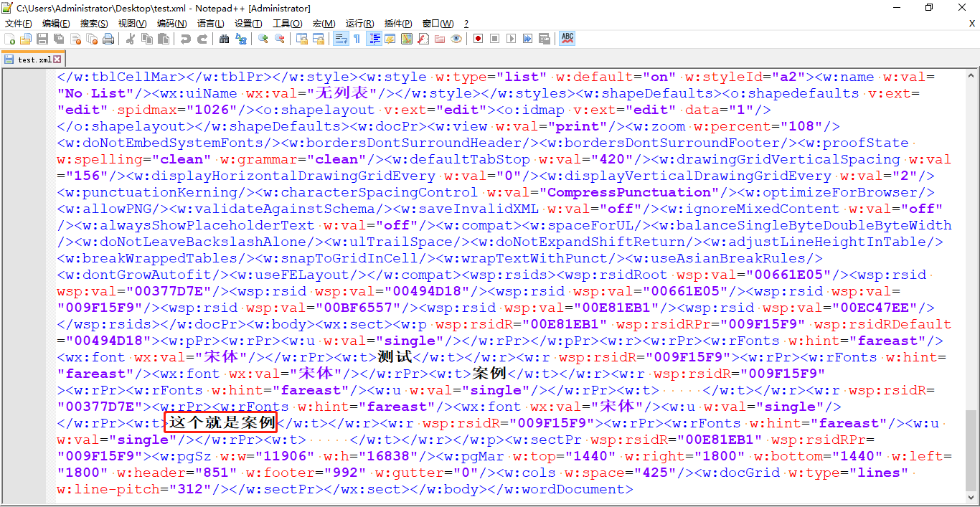The image size is (980, 507).
Task: Select the test.xml document tab
Action: point(34,60)
